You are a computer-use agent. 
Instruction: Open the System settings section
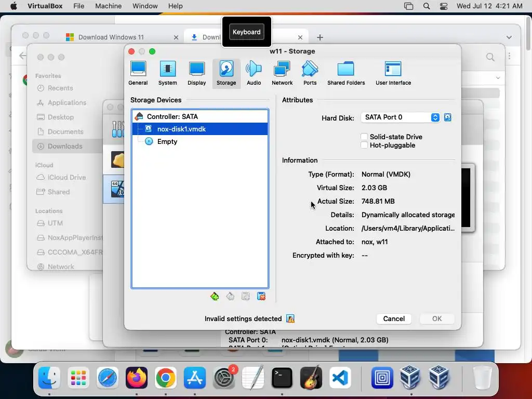click(x=168, y=73)
